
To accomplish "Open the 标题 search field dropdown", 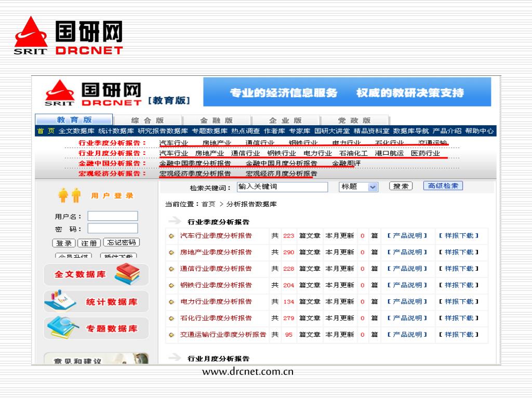I will point(358,187).
